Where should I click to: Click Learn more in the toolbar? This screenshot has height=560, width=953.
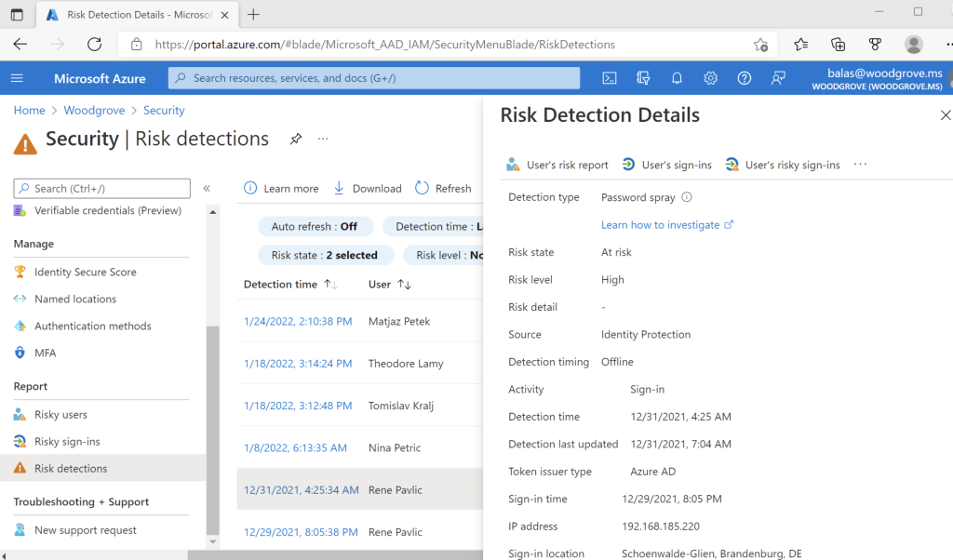pyautogui.click(x=281, y=188)
